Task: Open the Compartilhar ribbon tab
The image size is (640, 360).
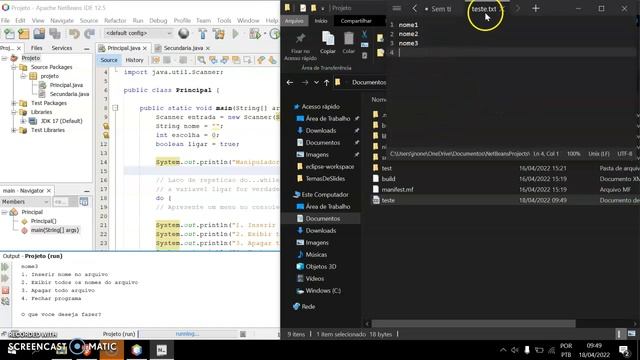Action: pyautogui.click(x=356, y=21)
